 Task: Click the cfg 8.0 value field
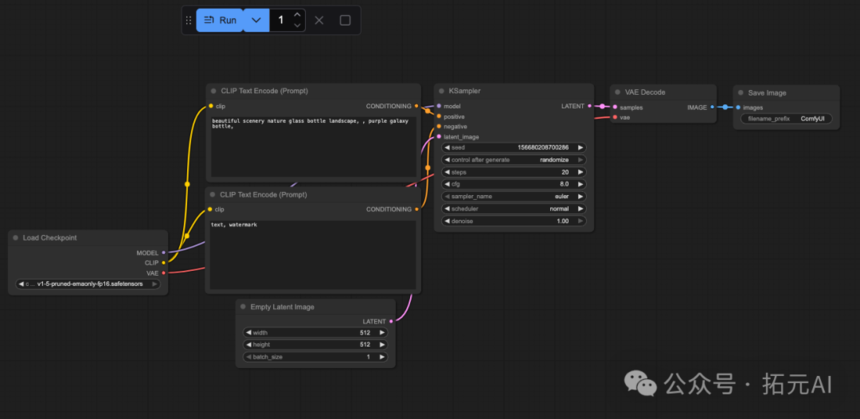click(x=514, y=184)
